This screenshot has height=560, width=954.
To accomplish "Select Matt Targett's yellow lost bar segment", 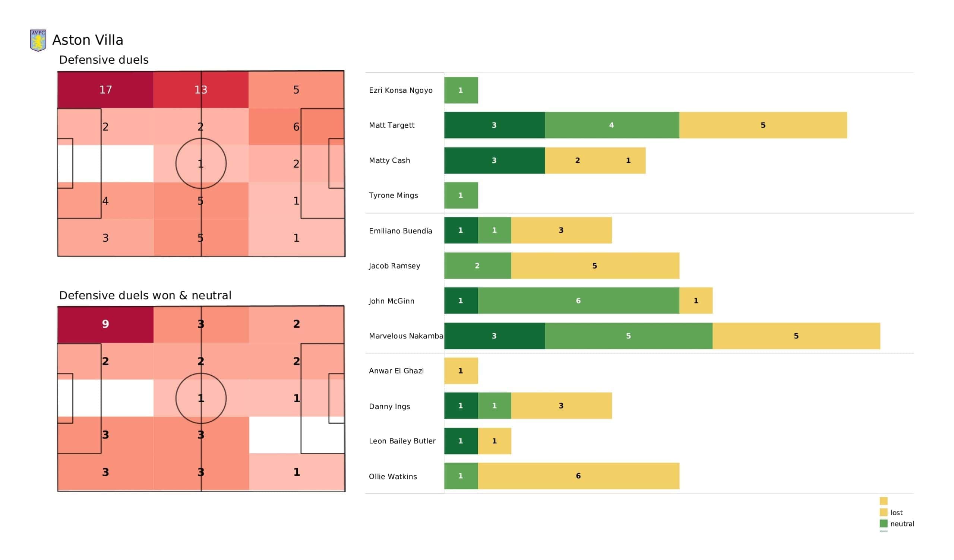I will [762, 125].
